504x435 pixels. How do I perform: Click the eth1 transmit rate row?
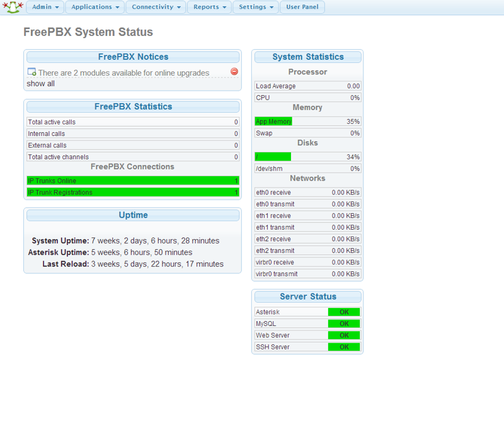point(307,227)
